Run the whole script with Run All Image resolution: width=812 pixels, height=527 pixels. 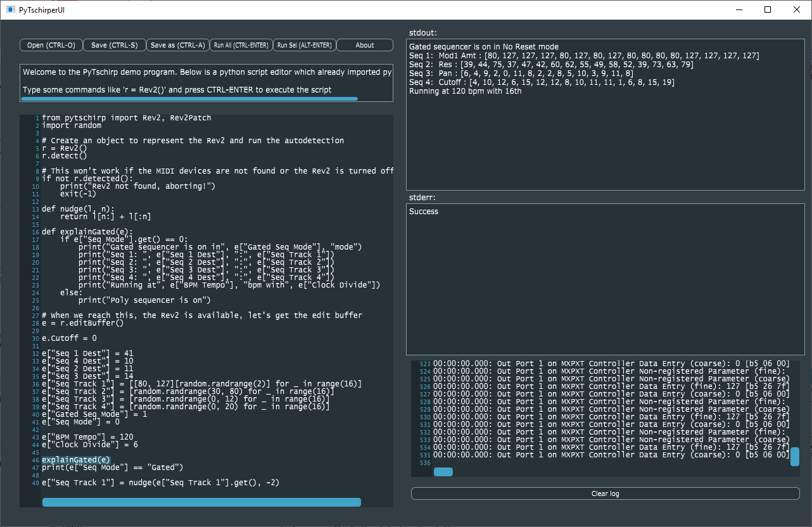pyautogui.click(x=241, y=45)
